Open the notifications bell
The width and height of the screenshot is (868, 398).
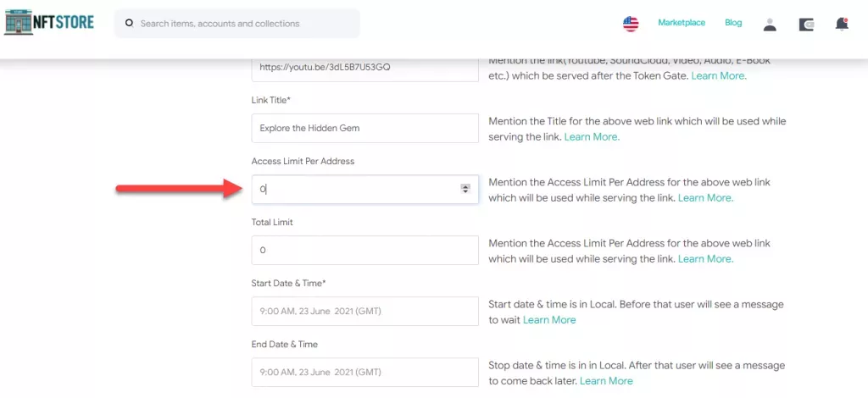coord(842,24)
